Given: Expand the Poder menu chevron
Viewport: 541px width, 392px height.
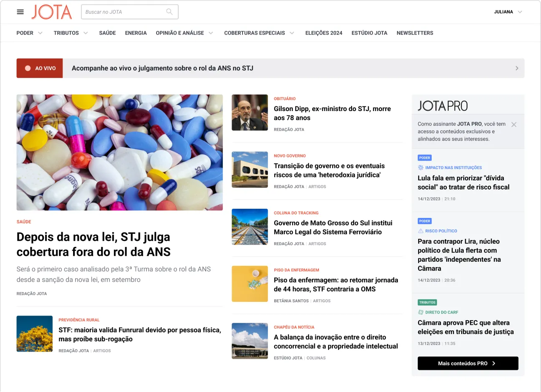Looking at the screenshot, I should (40, 33).
